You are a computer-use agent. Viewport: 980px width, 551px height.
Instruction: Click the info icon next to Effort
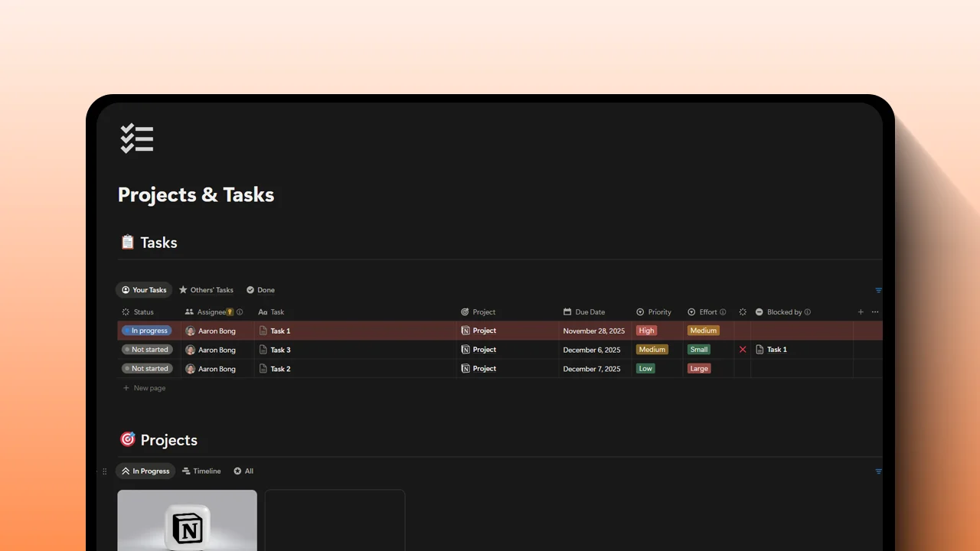723,312
